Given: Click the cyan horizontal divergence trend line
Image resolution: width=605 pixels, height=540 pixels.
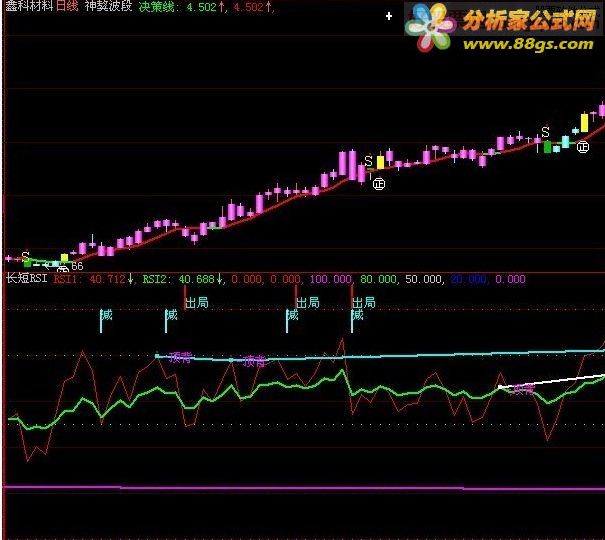Looking at the screenshot, I should (x=380, y=356).
